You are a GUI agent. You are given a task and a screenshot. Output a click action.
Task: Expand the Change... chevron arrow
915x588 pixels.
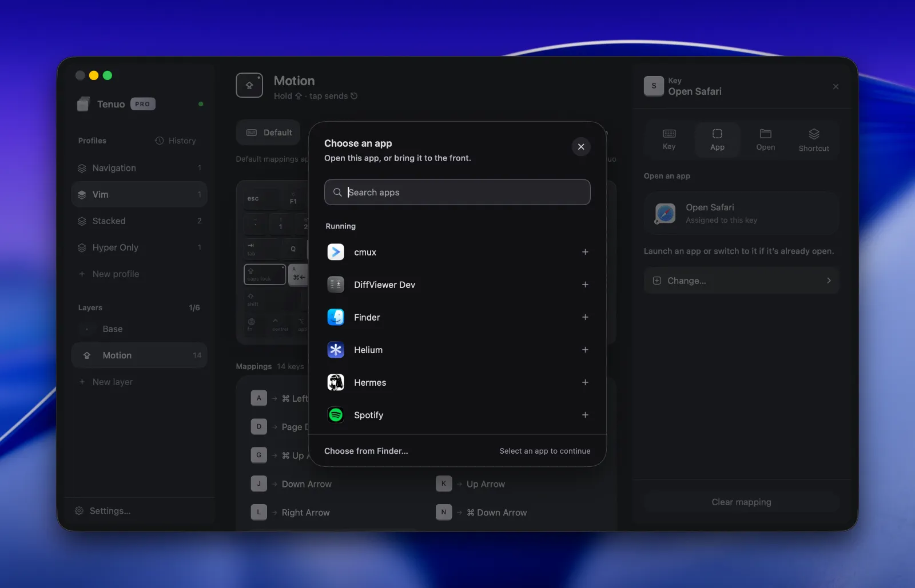coord(829,281)
